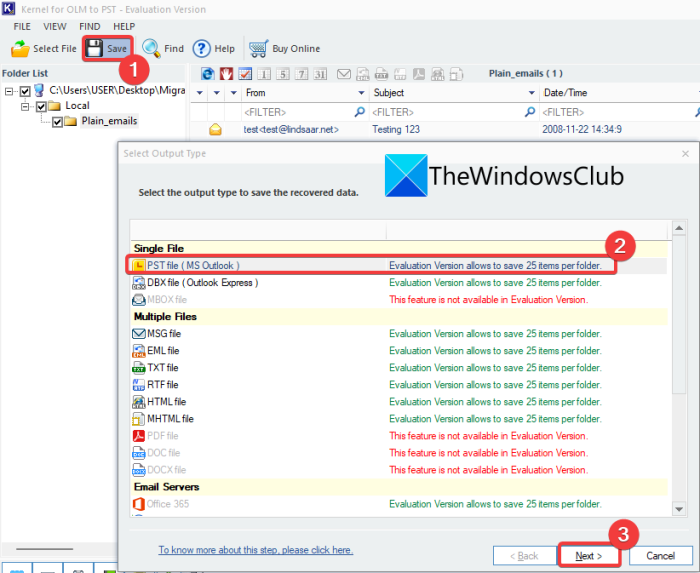Select the DOC file output option

tap(399, 453)
